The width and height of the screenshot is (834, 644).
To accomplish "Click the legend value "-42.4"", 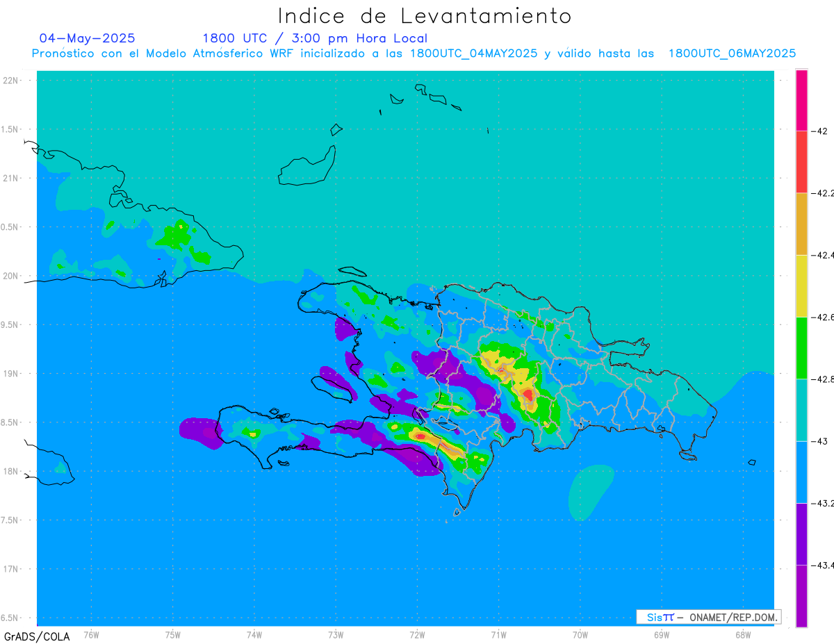I will tap(823, 255).
